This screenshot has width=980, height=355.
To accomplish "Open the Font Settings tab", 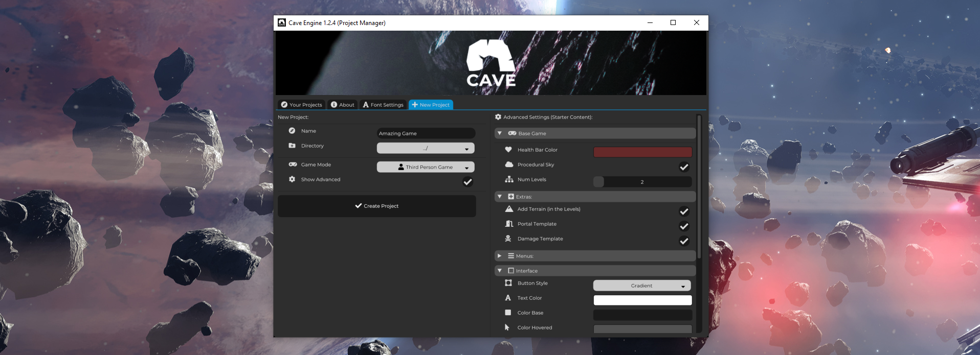I will 383,105.
